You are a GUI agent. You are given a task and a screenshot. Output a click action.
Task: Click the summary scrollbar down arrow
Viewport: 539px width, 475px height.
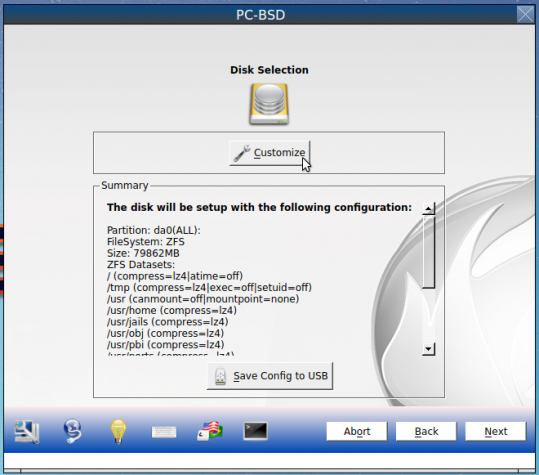(x=428, y=349)
